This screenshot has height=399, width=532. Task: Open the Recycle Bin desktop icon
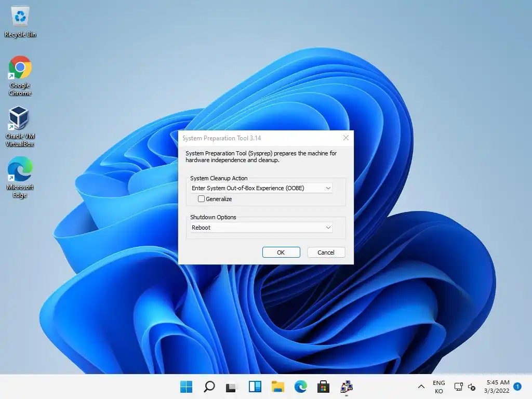[x=20, y=22]
